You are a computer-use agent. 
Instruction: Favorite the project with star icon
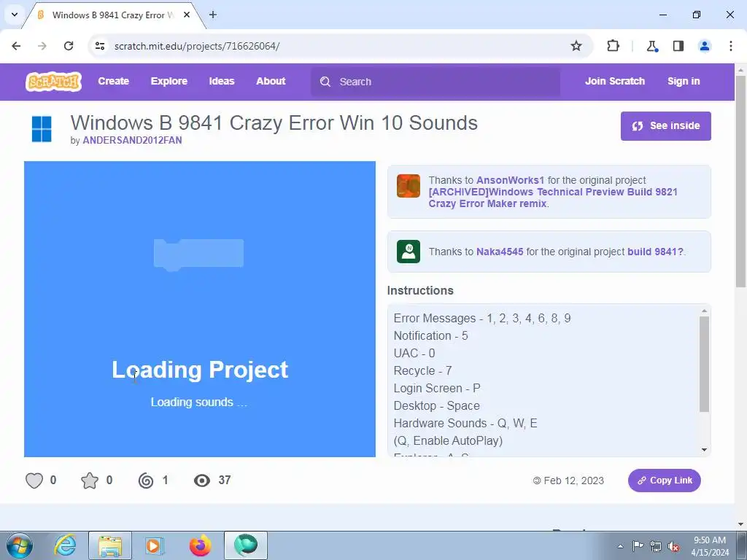[90, 481]
